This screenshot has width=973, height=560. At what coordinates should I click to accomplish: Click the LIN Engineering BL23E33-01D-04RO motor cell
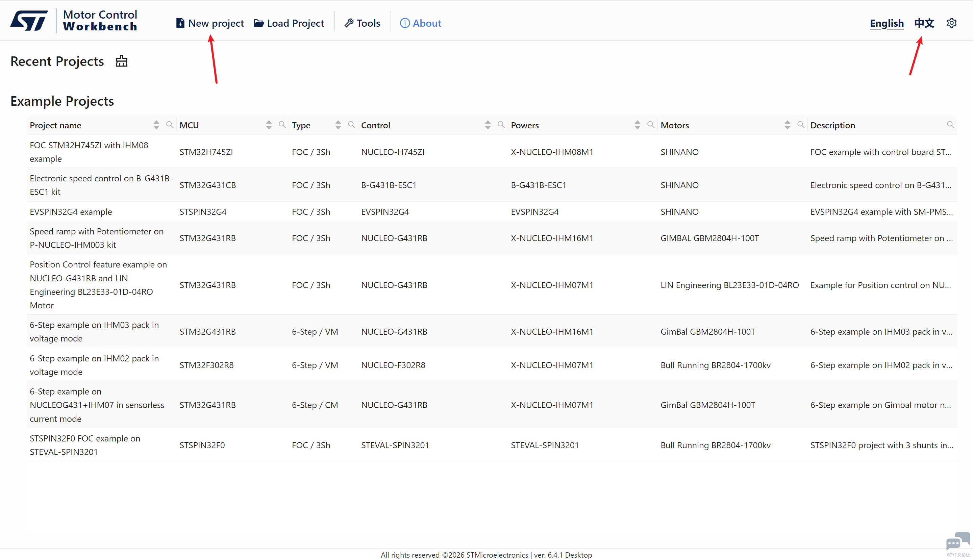pos(730,285)
